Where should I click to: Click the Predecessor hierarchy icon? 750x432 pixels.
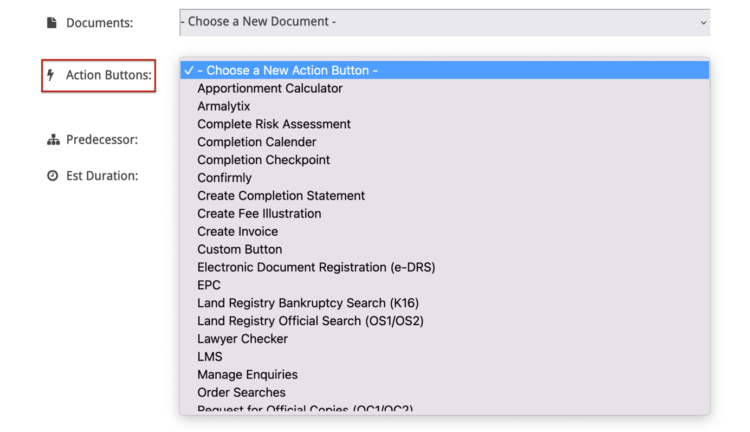pyautogui.click(x=51, y=140)
